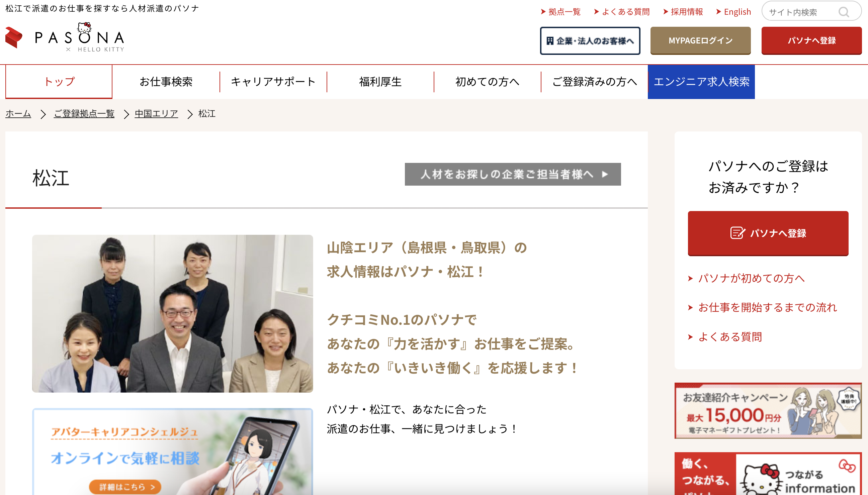This screenshot has width=868, height=495.
Task: Click the 松江 page heading
Action: 51,178
